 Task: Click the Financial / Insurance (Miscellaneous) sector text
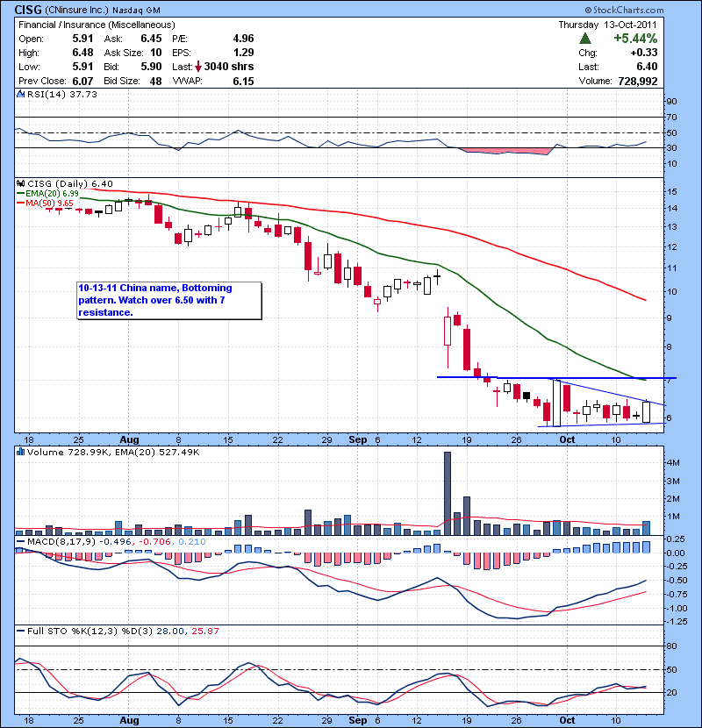[97, 25]
